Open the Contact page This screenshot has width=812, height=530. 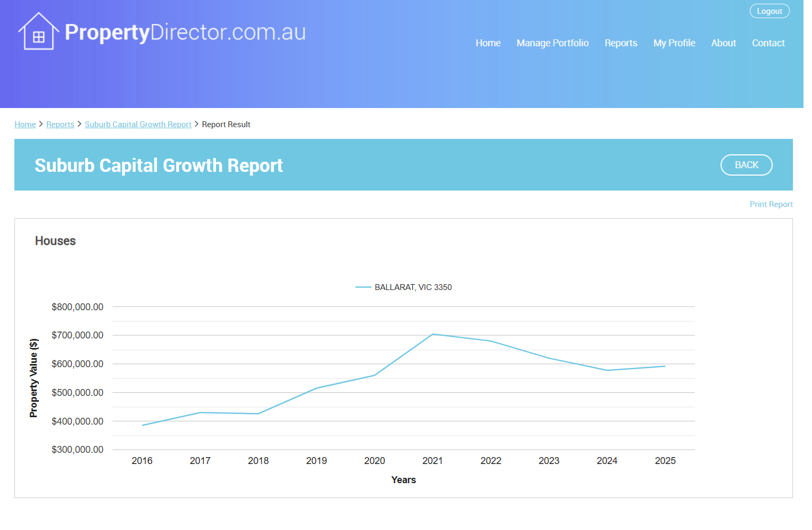click(768, 43)
